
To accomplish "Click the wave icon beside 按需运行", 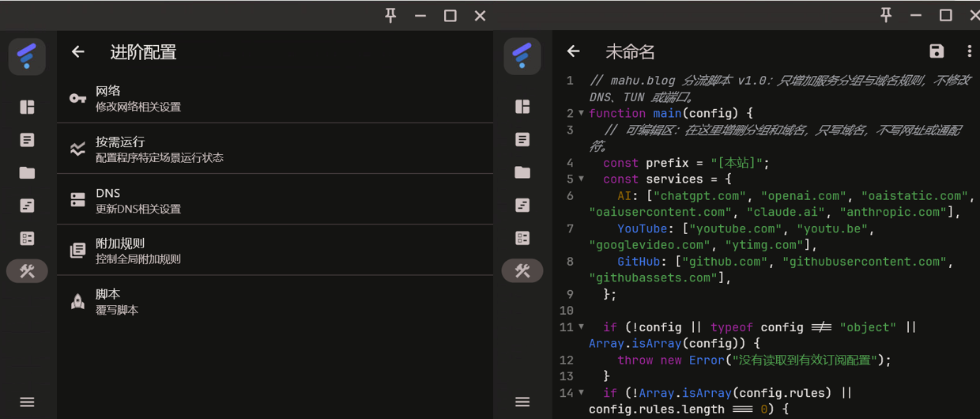I will click(77, 149).
